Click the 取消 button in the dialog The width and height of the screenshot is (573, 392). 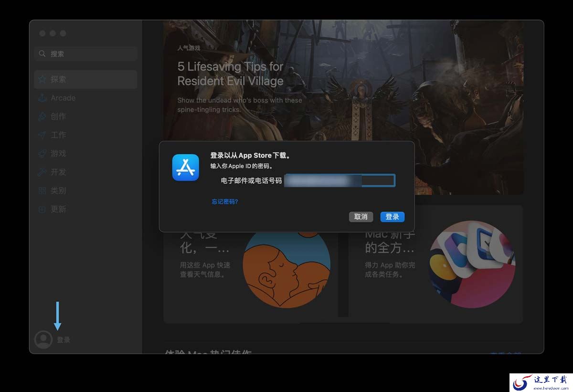361,217
